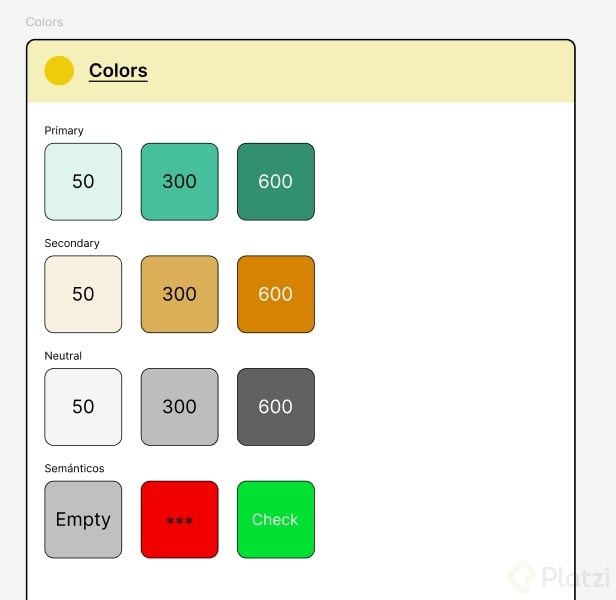This screenshot has width=616, height=600.
Task: Pick the Primary 600 dark green swatch
Action: 275,181
